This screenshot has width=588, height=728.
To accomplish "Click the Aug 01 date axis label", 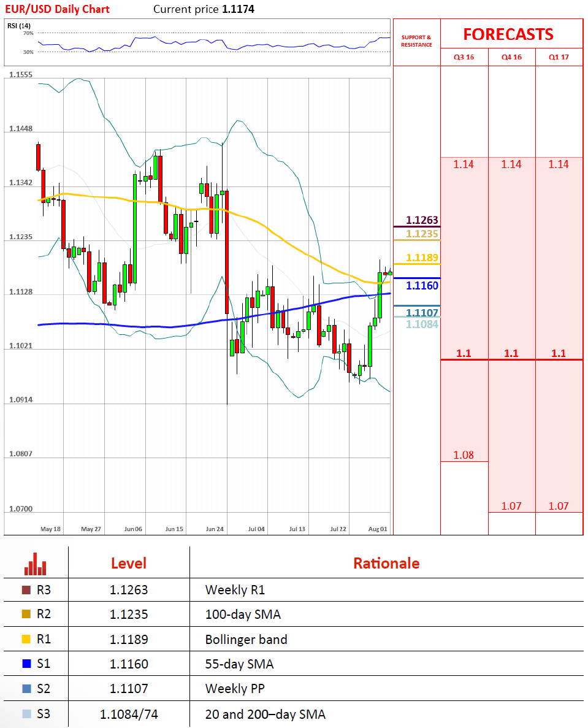I will click(378, 529).
